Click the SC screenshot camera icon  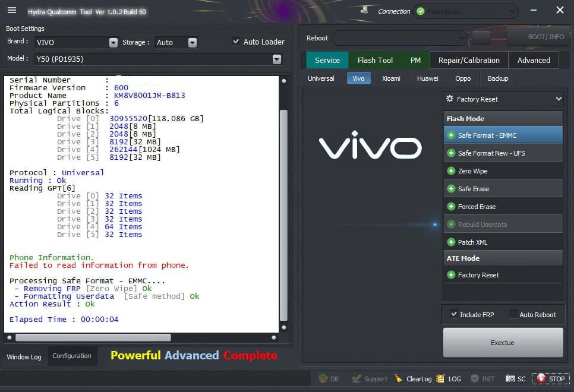click(x=510, y=378)
